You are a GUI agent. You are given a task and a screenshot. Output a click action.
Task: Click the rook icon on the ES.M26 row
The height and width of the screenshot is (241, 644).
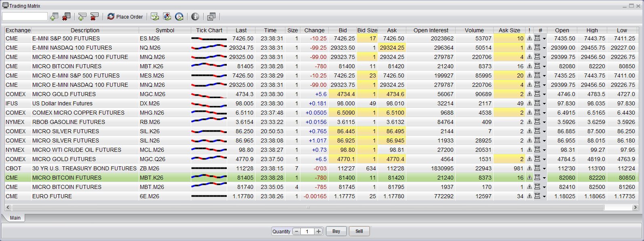point(537,38)
